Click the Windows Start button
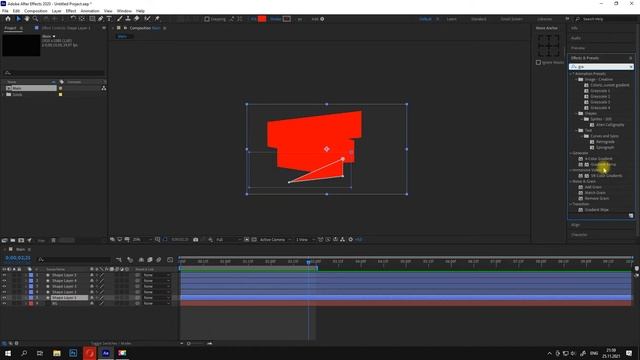 (x=8, y=353)
